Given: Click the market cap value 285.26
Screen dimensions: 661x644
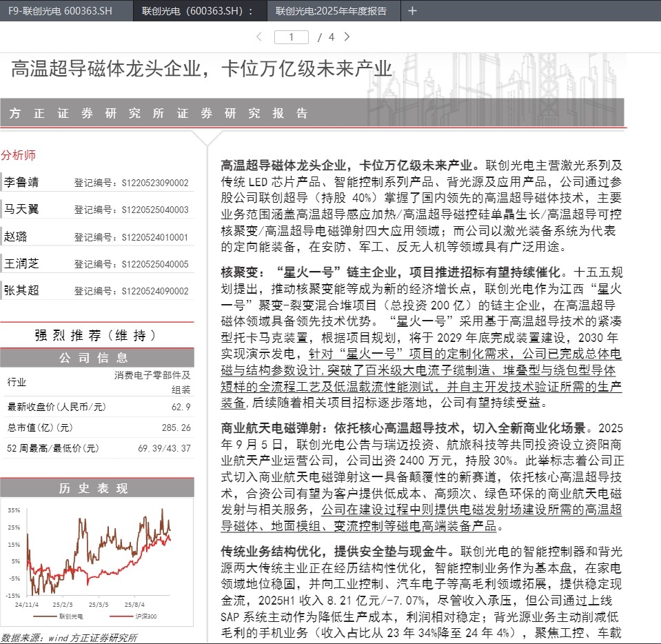Looking at the screenshot, I should tap(176, 427).
